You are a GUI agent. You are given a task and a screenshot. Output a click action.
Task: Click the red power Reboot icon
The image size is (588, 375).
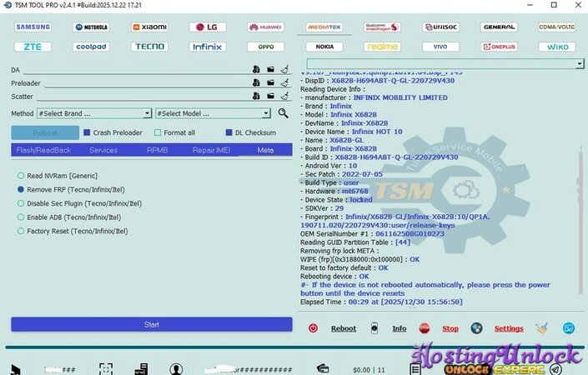click(x=314, y=328)
